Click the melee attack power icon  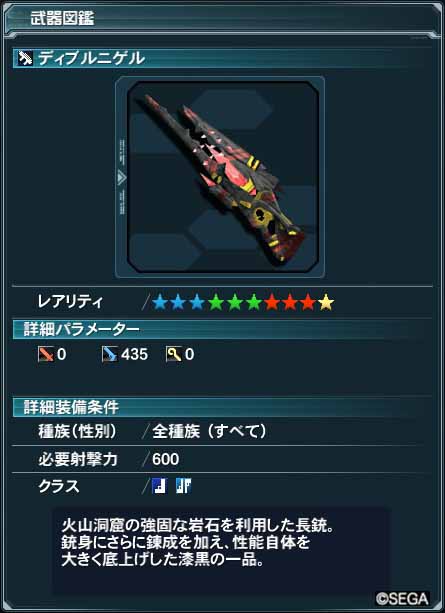pos(46,355)
